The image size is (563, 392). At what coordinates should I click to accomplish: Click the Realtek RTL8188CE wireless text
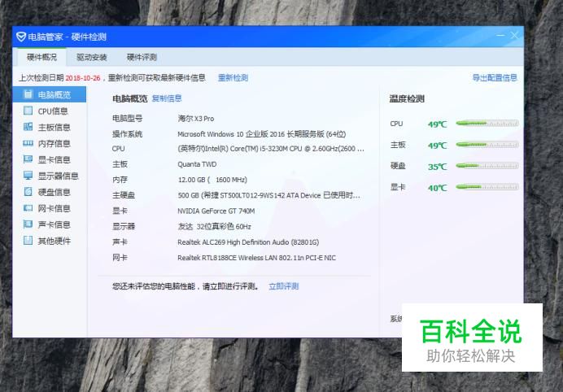257,258
